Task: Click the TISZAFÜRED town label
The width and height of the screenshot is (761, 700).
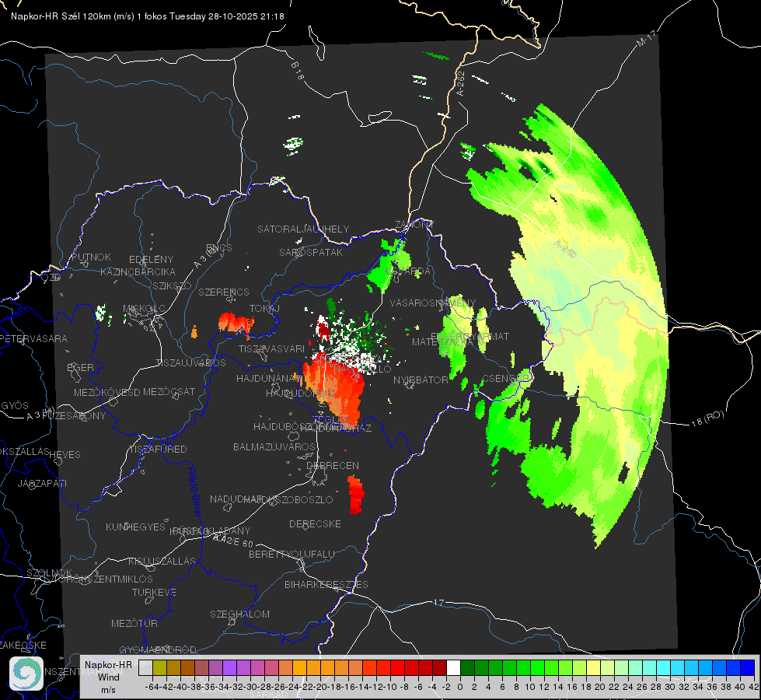Action: point(159,450)
